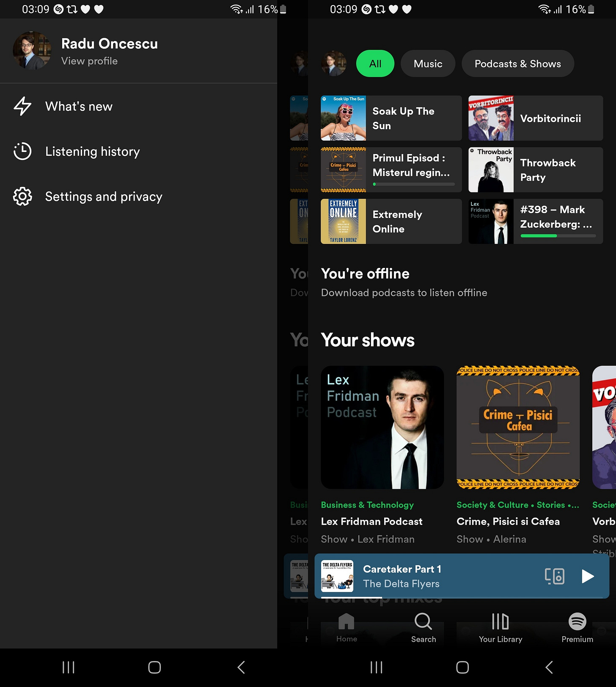Select Settings and privacy menu entry
Image resolution: width=616 pixels, height=687 pixels.
(138, 196)
